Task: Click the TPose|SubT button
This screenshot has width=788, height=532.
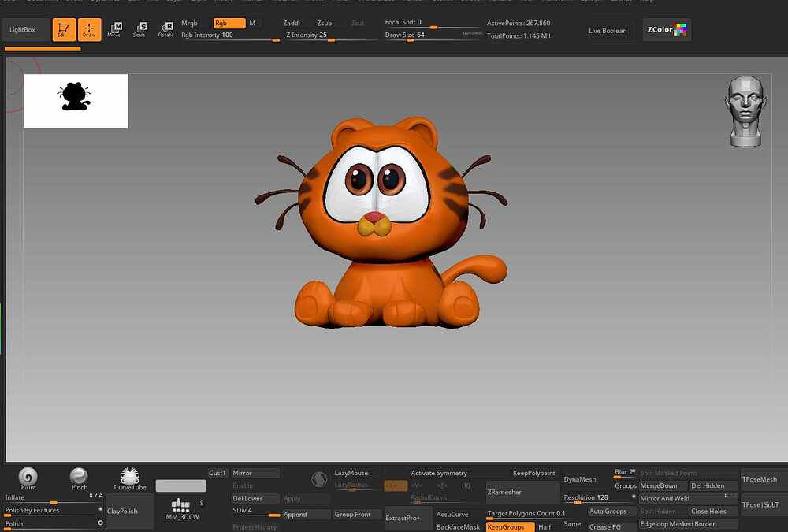Action: 764,505
